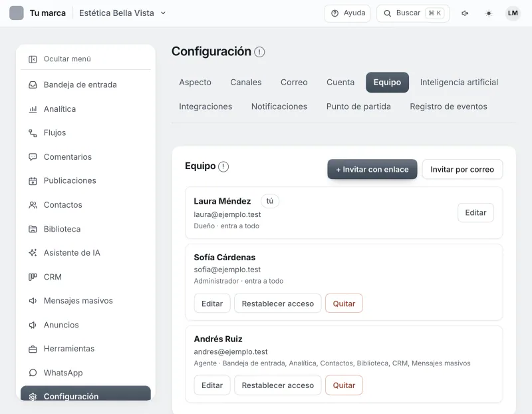Click Quitar for Sofía Cárdenas
The image size is (532, 414).
click(344, 304)
